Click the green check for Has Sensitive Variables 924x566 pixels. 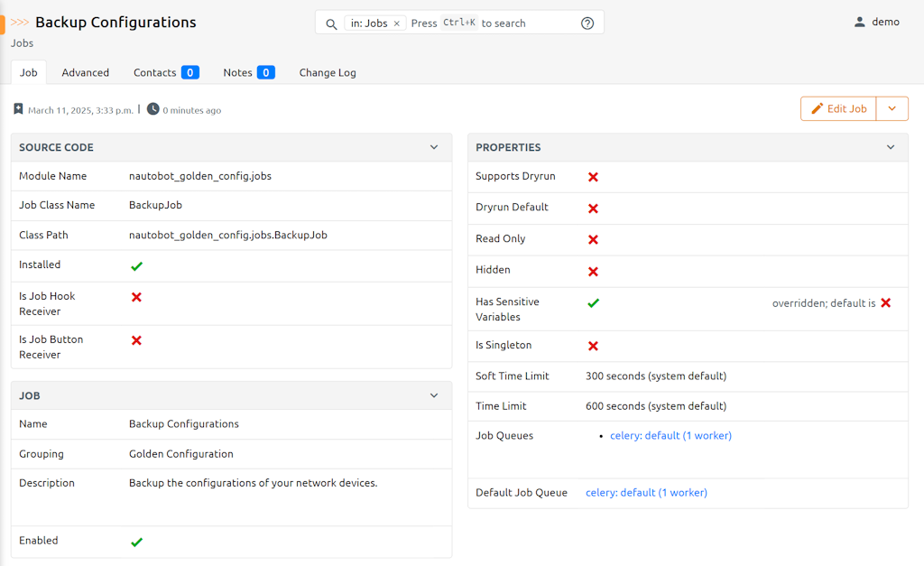tap(593, 303)
